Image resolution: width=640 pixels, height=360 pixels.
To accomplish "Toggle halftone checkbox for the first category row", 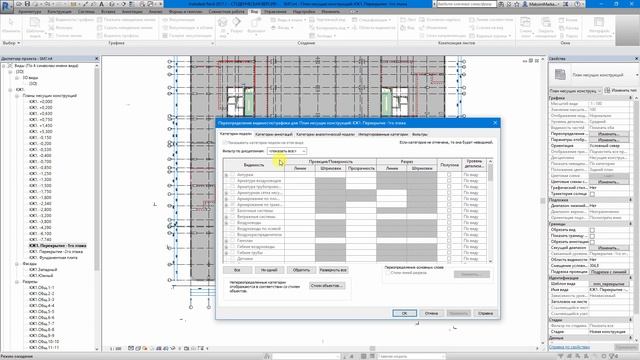I will pos(449,175).
